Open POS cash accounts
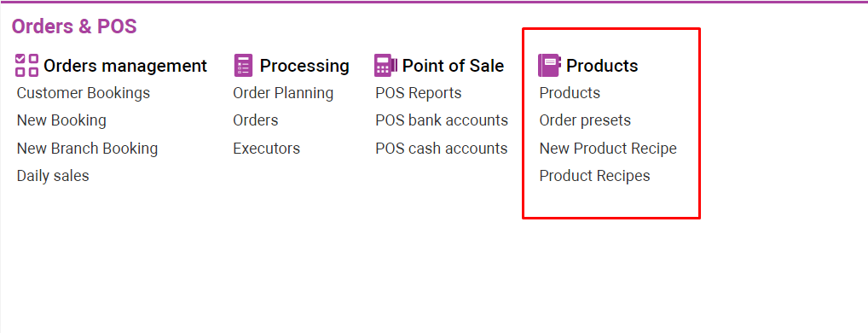Image resolution: width=868 pixels, height=333 pixels. (442, 149)
